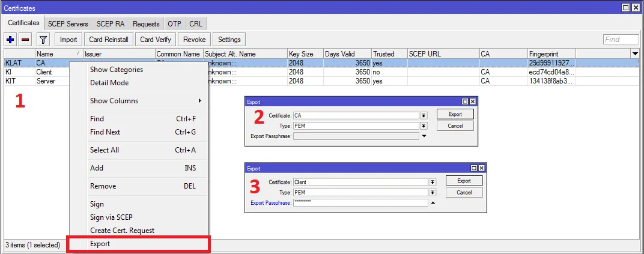Choose Add in the context menu
This screenshot has width=644, height=254.
pos(139,168)
